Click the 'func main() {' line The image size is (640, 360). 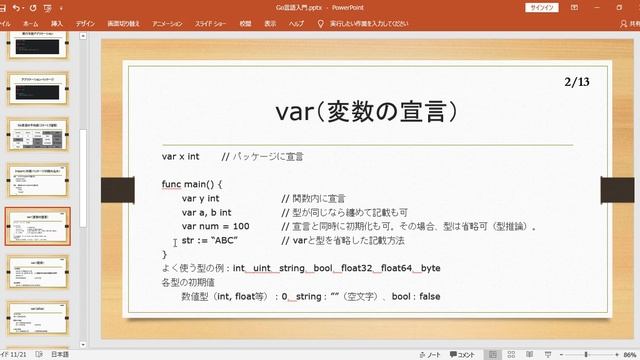(x=192, y=184)
